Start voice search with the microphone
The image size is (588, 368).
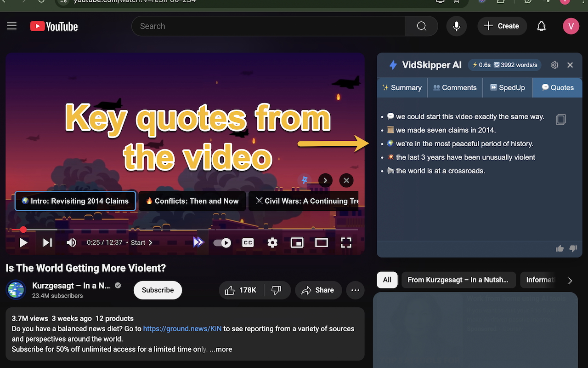click(x=456, y=26)
